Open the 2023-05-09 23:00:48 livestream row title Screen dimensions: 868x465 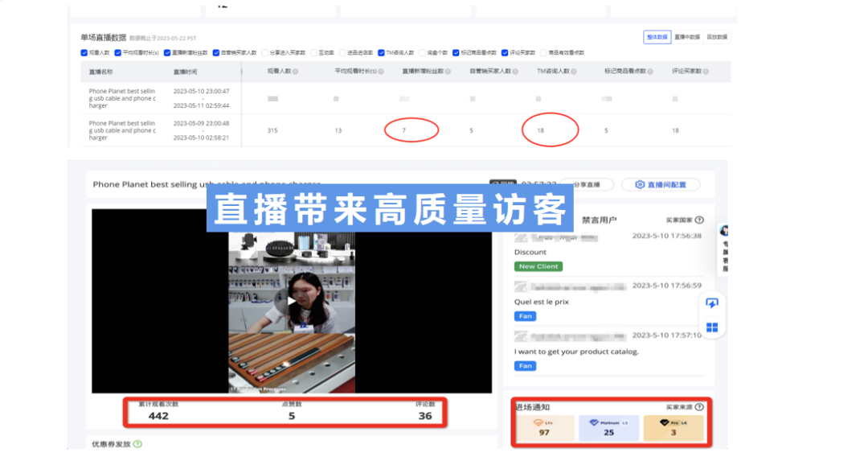122,130
